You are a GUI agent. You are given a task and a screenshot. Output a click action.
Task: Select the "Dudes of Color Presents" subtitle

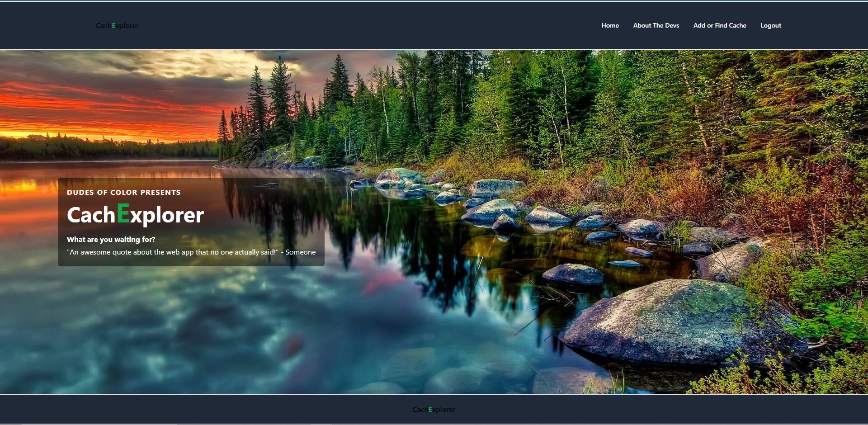124,193
